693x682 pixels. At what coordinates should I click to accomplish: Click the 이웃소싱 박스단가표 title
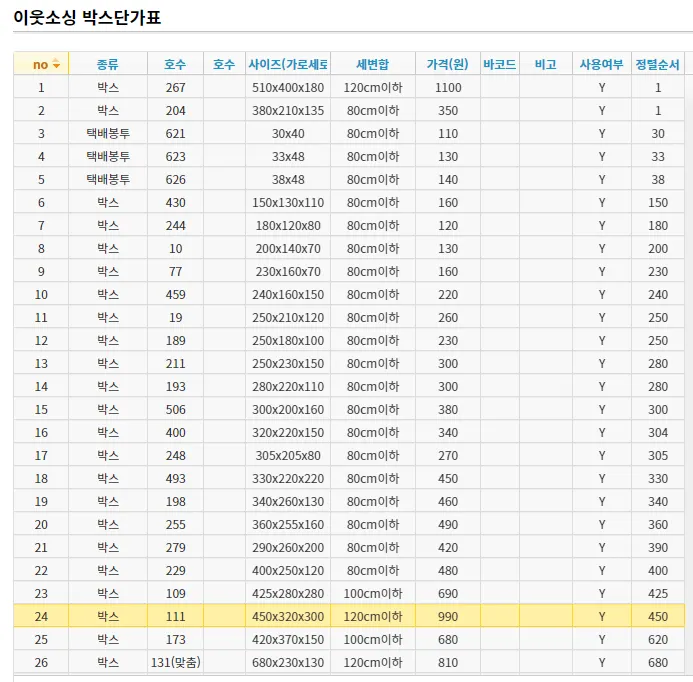pyautogui.click(x=87, y=18)
